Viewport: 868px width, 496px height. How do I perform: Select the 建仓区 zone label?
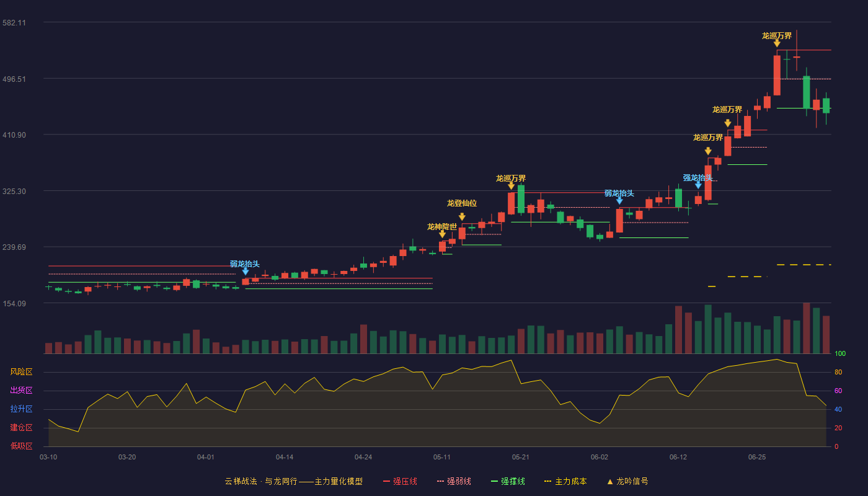(x=21, y=428)
